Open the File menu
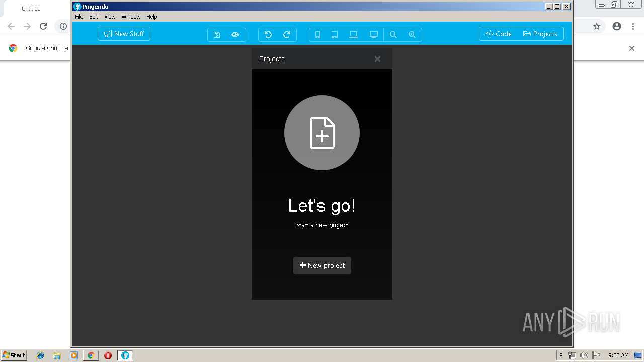This screenshot has width=644, height=362. tap(79, 17)
